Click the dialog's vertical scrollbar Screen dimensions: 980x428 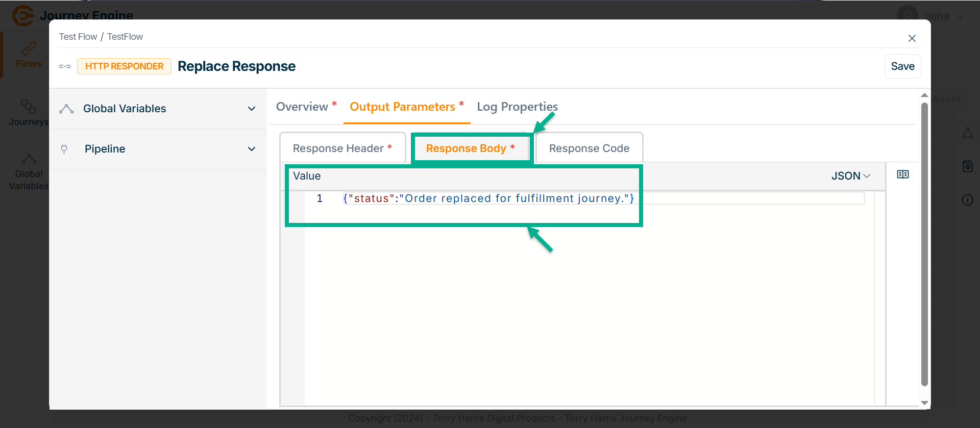(x=924, y=245)
